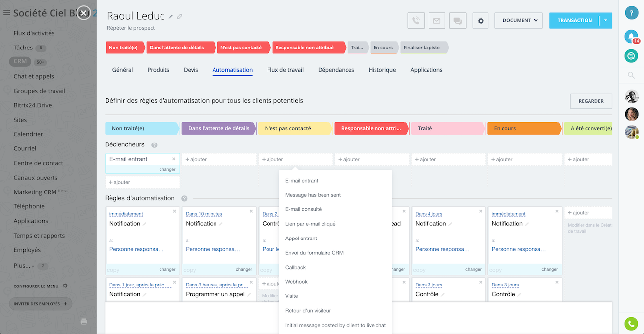Dismiss the X on the E-mail entrant trigger
The width and height of the screenshot is (644, 334).
coord(173,159)
